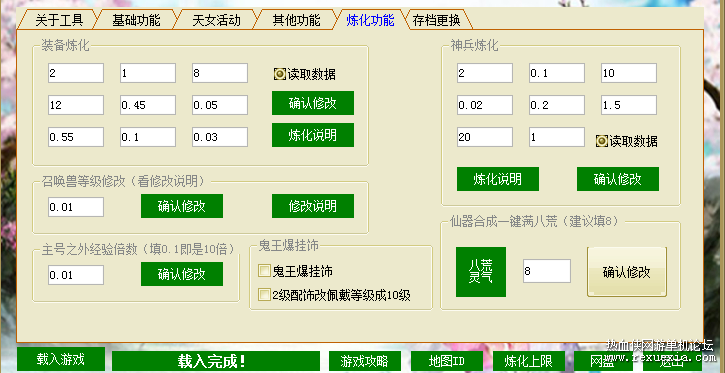Click the green 八荒灵气 button

pyautogui.click(x=481, y=272)
